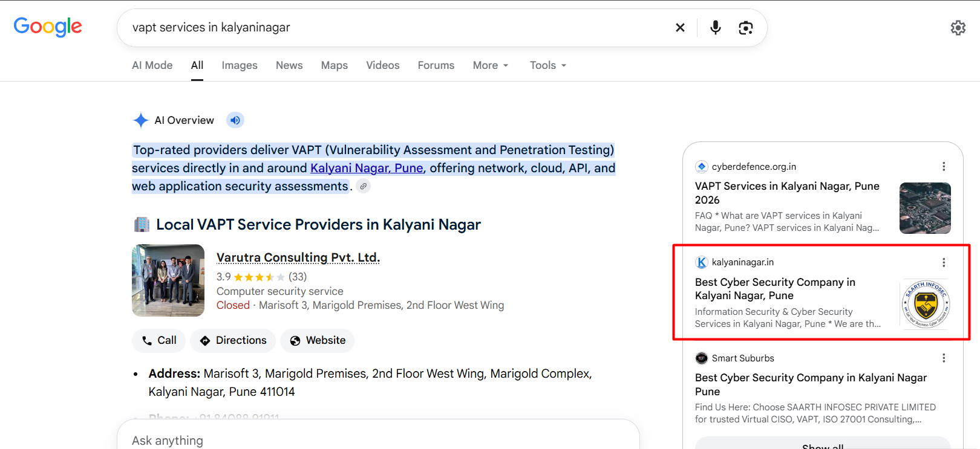Click the kalyaninagar.in source name
980x449 pixels.
coord(743,262)
